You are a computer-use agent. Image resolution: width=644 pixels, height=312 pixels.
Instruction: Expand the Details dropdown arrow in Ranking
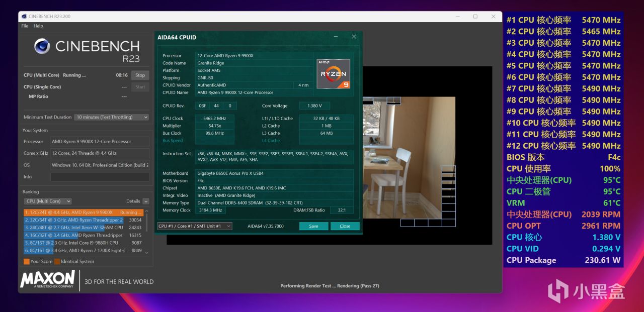point(146,201)
